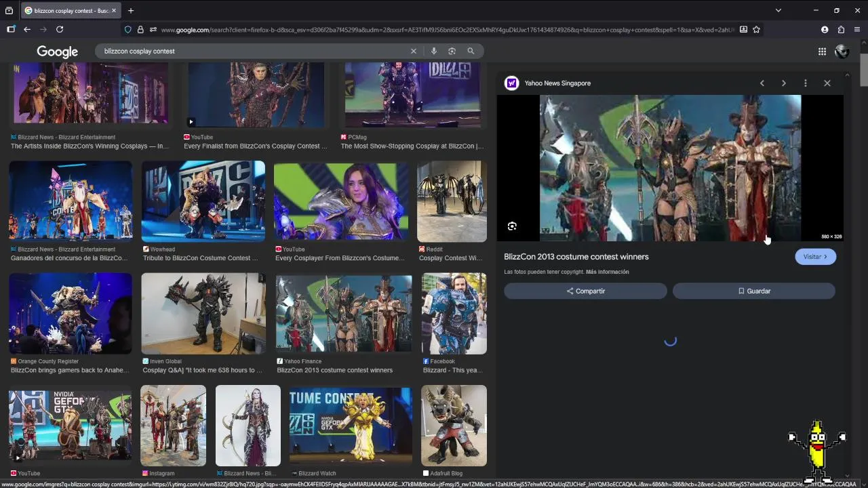Click the browser address bar URL
The height and width of the screenshot is (488, 868).
[x=448, y=30]
